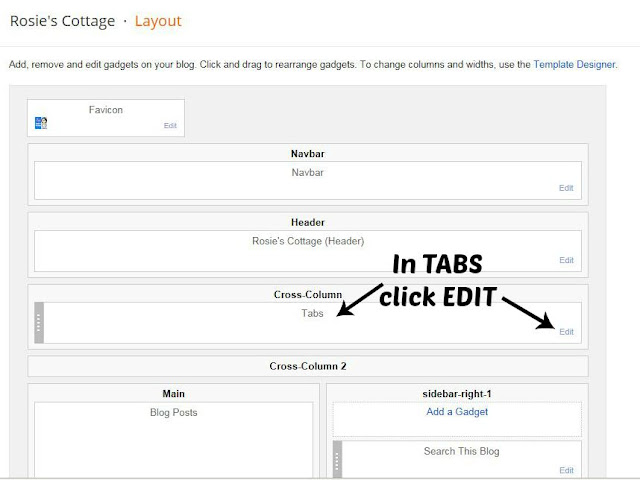Click Add a Gadget in sidebar-right-1
The height and width of the screenshot is (480, 640).
pyautogui.click(x=457, y=412)
